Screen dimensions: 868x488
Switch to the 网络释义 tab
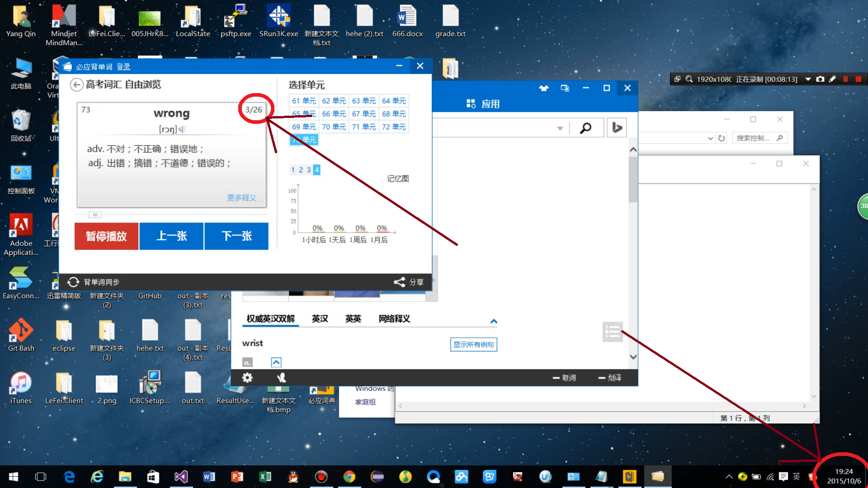tap(394, 319)
